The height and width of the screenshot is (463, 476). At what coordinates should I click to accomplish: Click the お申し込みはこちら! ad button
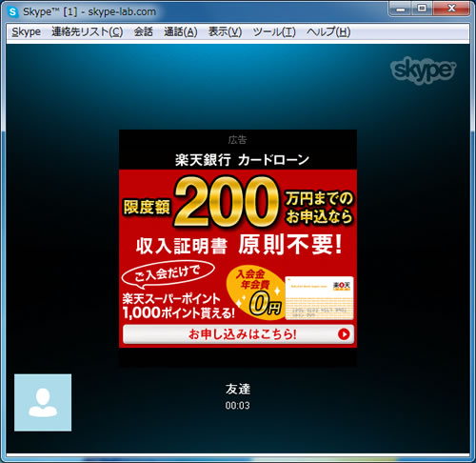238,334
